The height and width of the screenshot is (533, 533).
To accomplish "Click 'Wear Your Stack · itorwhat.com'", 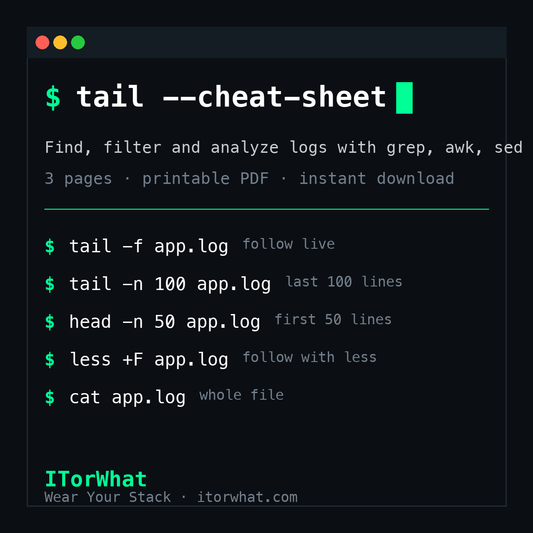I will [x=171, y=497].
